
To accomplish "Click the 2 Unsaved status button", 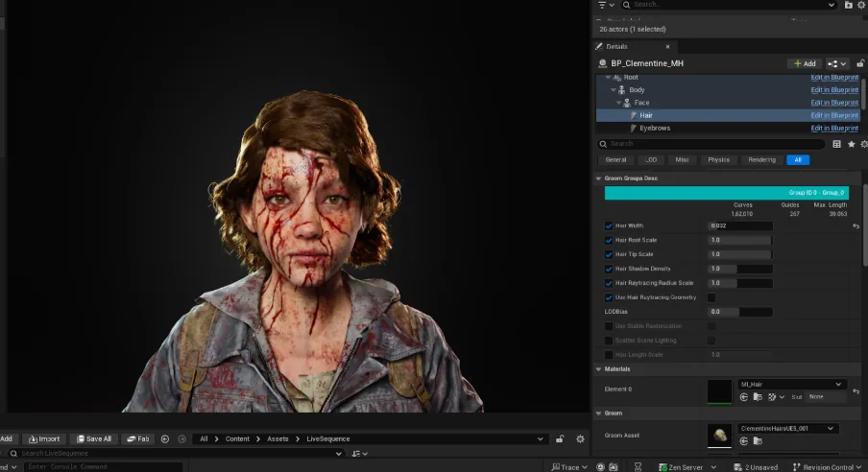I will 757,467.
